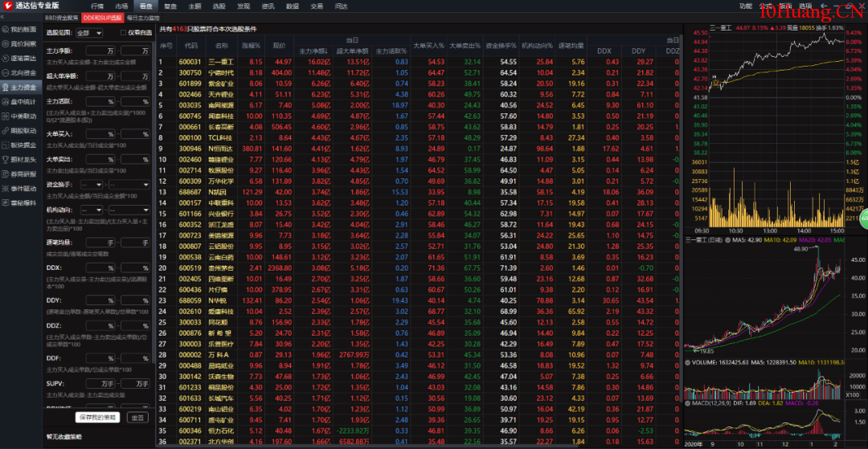This screenshot has height=449, width=868.
Task: Open 板块掘金 sidebar icon
Action: 5,145
